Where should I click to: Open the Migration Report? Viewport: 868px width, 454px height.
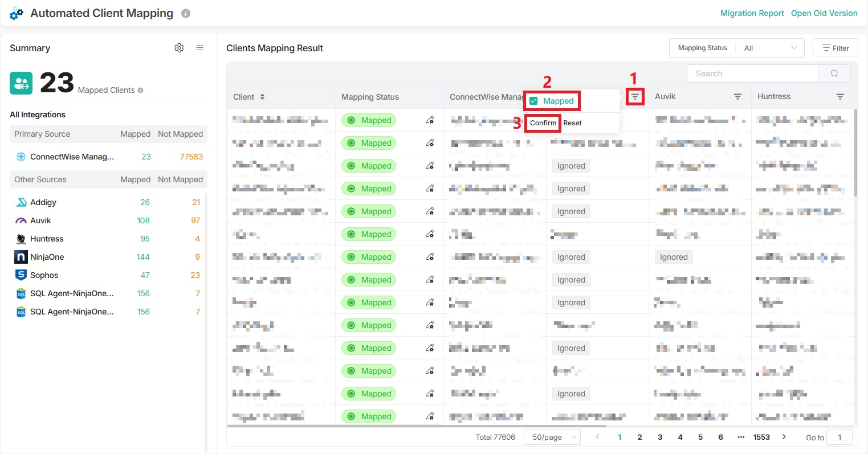[x=752, y=13]
